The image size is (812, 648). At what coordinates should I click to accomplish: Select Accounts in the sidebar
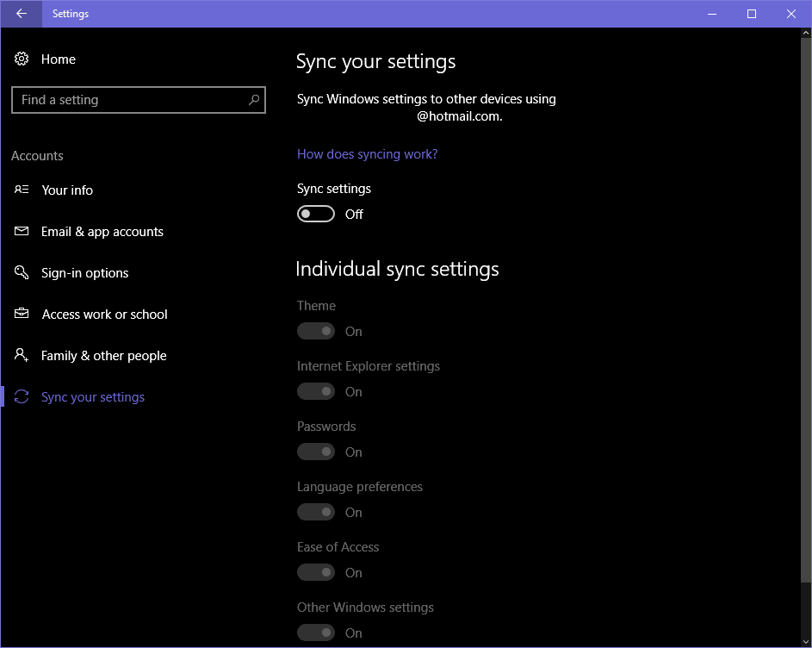[37, 155]
